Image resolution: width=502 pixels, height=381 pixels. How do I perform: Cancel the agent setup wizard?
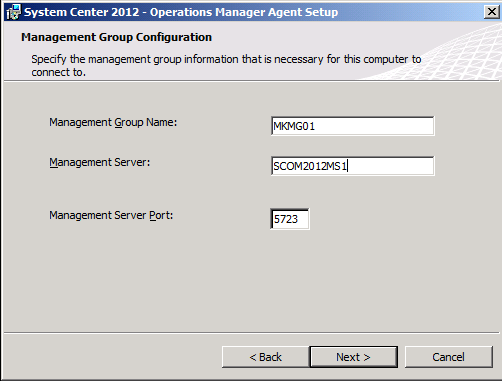(448, 357)
